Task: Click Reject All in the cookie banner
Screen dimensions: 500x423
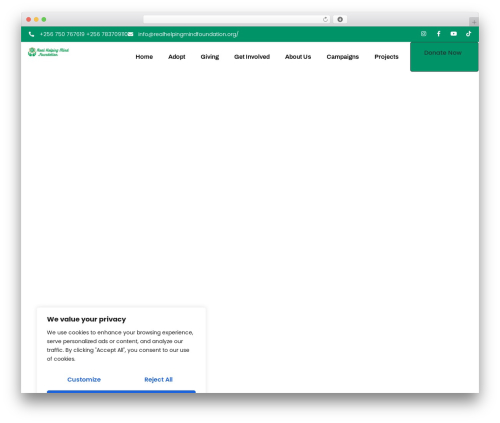Action: coord(158,379)
